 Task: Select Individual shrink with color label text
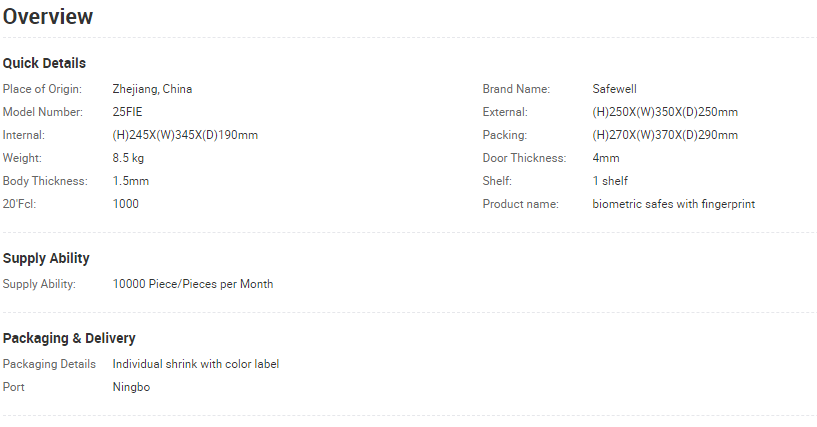click(196, 364)
